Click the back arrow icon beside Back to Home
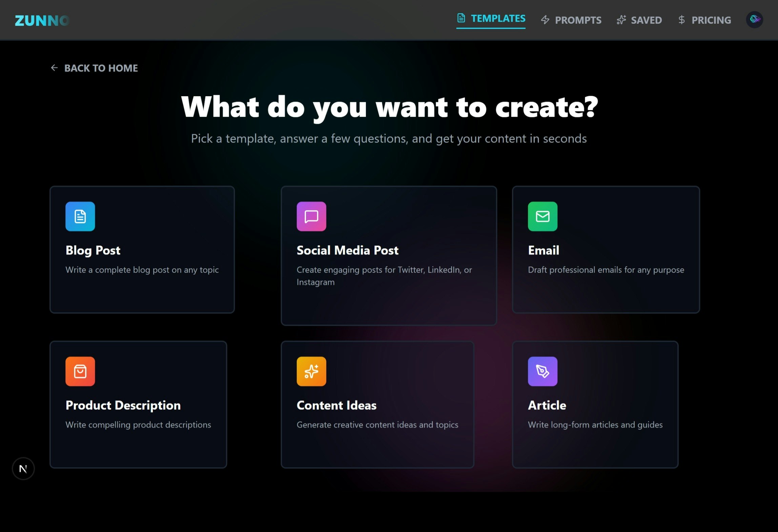This screenshot has height=532, width=778. [54, 68]
